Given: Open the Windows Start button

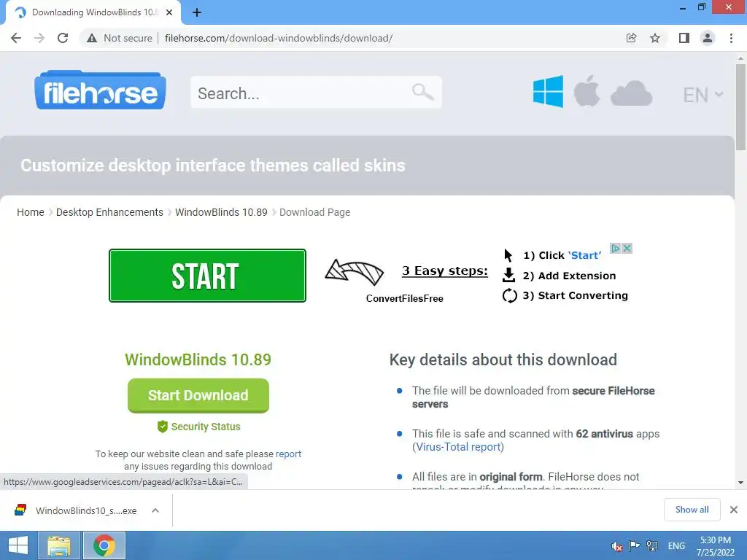Looking at the screenshot, I should click(x=18, y=545).
